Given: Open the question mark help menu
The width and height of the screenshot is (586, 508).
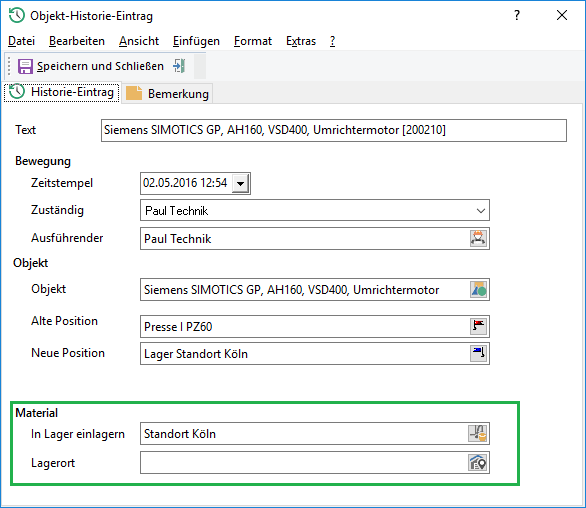Looking at the screenshot, I should coord(332,41).
